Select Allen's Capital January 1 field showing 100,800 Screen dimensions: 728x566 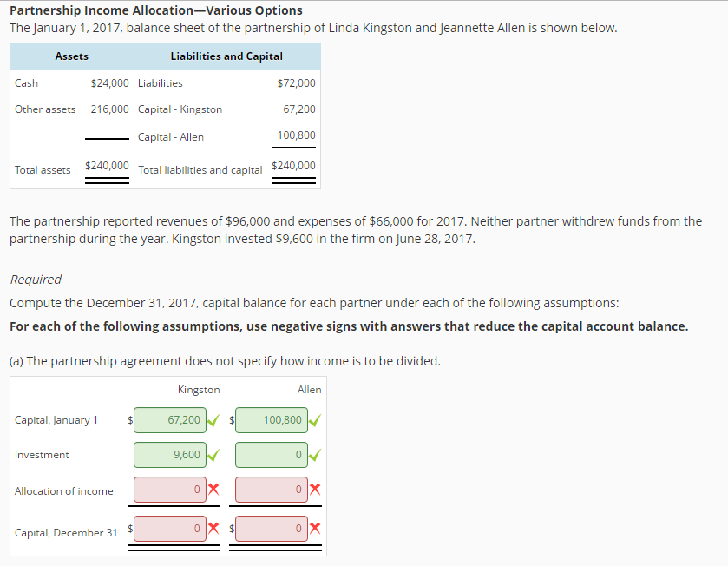pyautogui.click(x=269, y=419)
